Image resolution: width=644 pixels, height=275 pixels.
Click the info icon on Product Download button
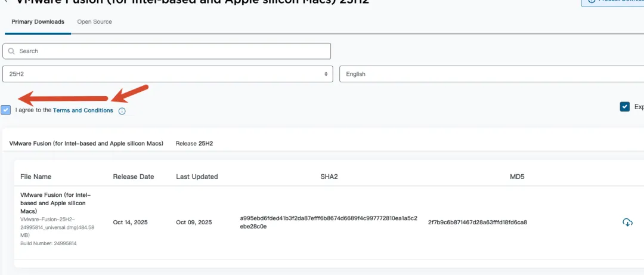pyautogui.click(x=590, y=1)
